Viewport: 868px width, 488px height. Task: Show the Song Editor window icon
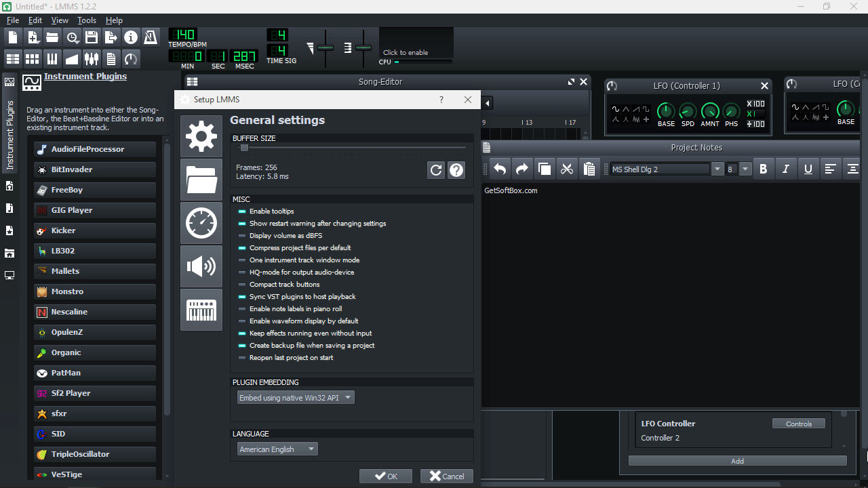point(13,58)
